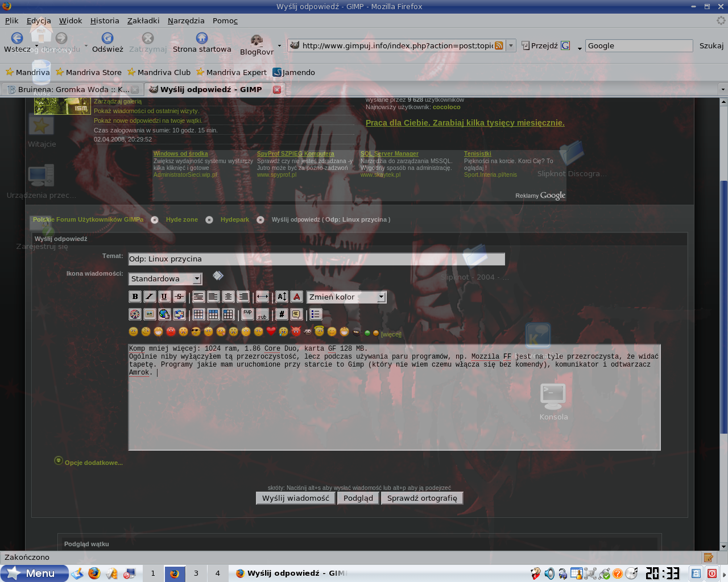The height and width of the screenshot is (582, 728).
Task: Insert a hyperlink with the globe icon
Action: coord(164,314)
